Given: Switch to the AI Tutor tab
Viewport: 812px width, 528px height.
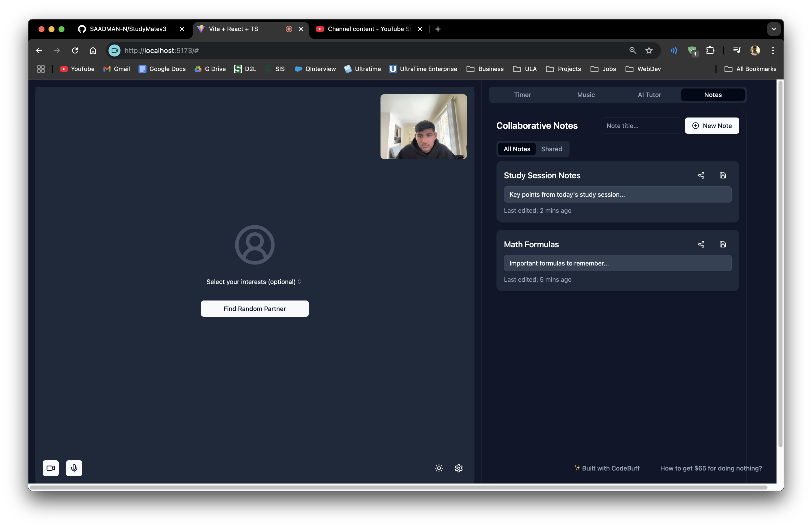Looking at the screenshot, I should [649, 95].
